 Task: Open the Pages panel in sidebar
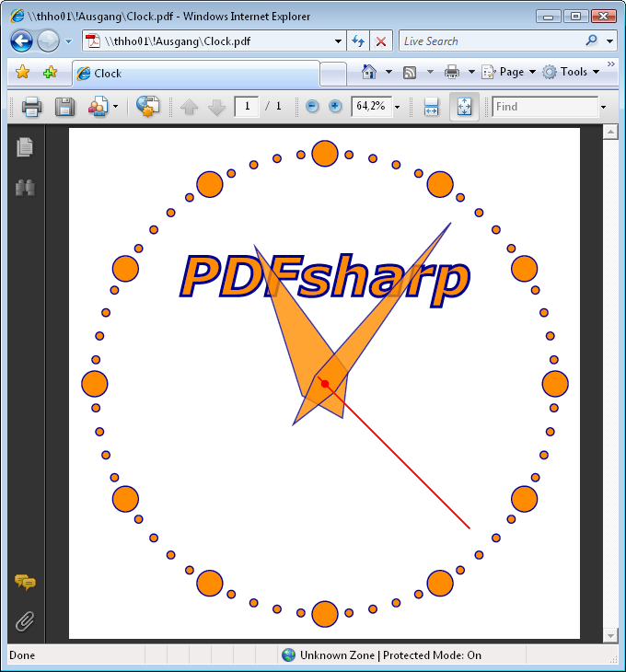[25, 147]
